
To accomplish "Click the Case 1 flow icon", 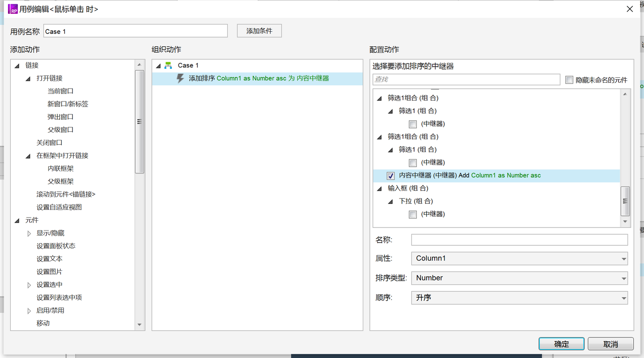I will point(169,65).
